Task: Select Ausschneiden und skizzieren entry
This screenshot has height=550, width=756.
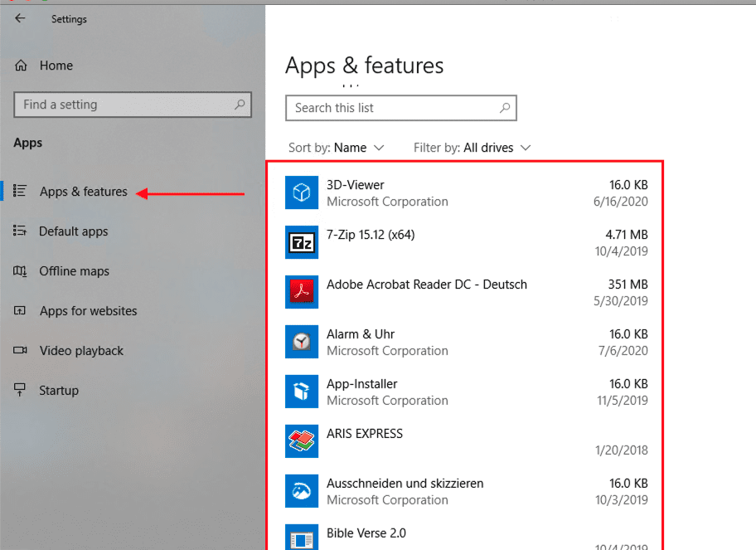Action: [x=405, y=484]
